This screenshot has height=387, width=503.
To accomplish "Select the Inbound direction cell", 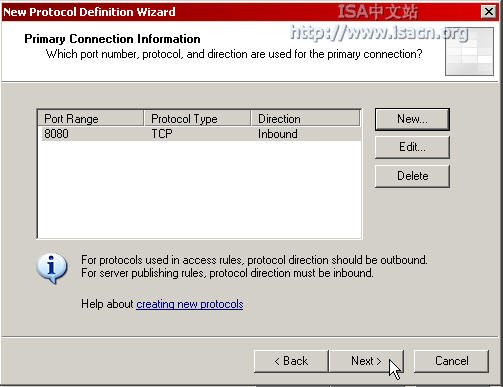I will [278, 134].
